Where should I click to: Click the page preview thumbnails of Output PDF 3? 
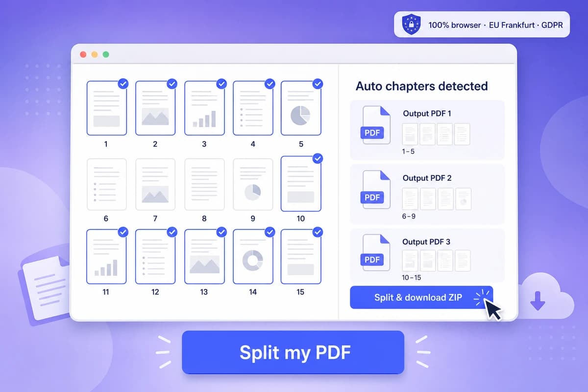tap(436, 261)
